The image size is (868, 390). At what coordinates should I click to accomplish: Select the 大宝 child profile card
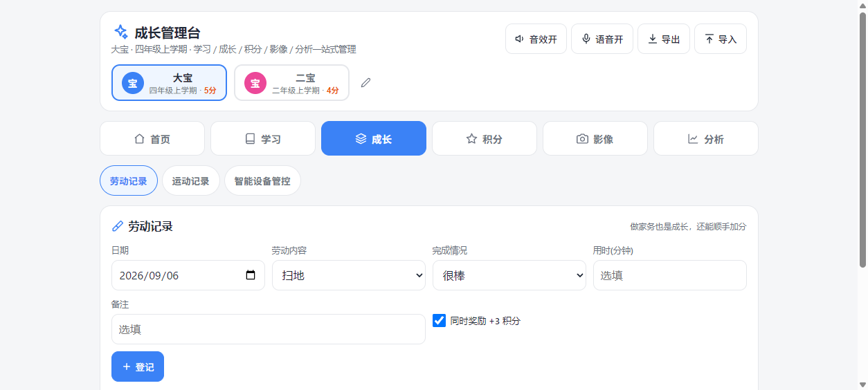[169, 83]
